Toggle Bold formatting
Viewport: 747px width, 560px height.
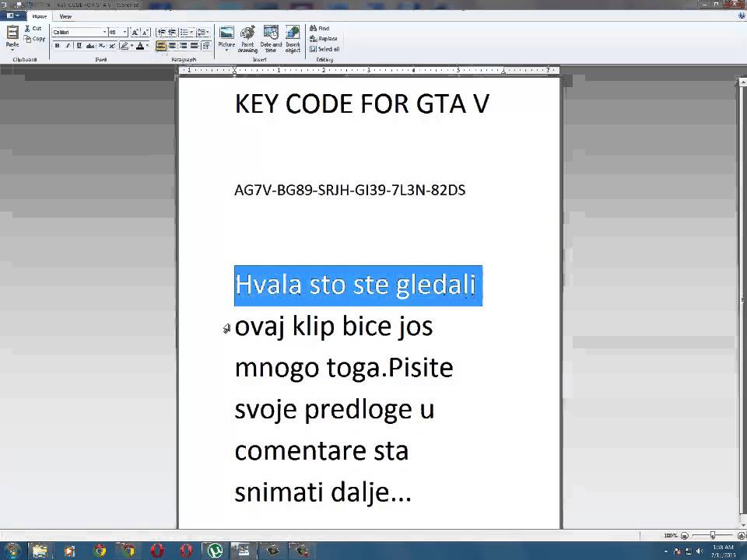pyautogui.click(x=57, y=46)
